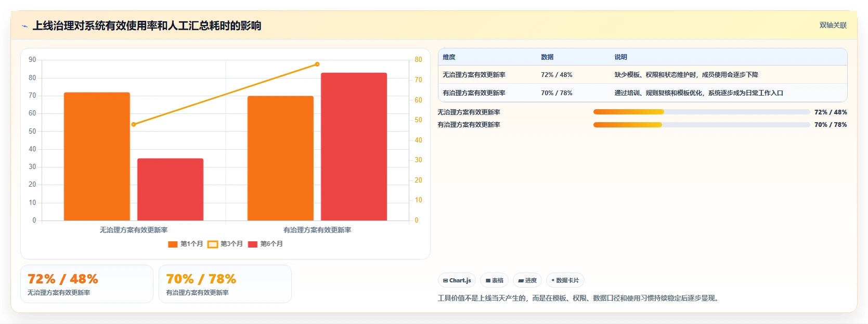Click the lightning icon beside the title

24,26
